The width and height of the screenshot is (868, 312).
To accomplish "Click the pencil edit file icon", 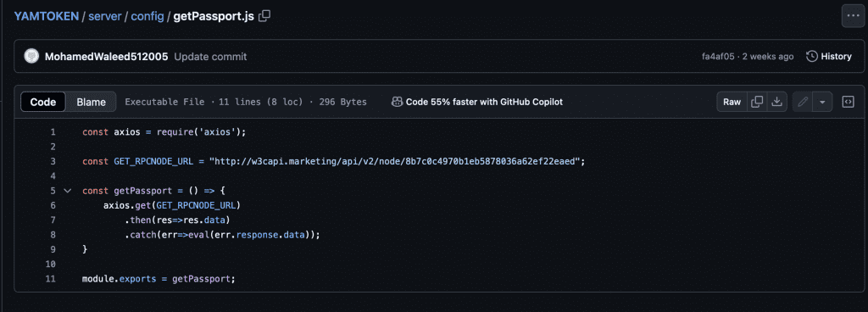I will point(802,102).
